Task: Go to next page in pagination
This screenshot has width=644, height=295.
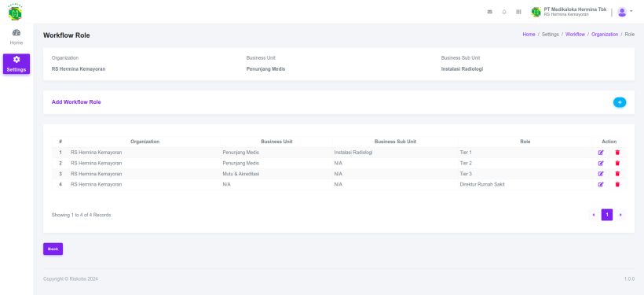Action: (x=620, y=215)
